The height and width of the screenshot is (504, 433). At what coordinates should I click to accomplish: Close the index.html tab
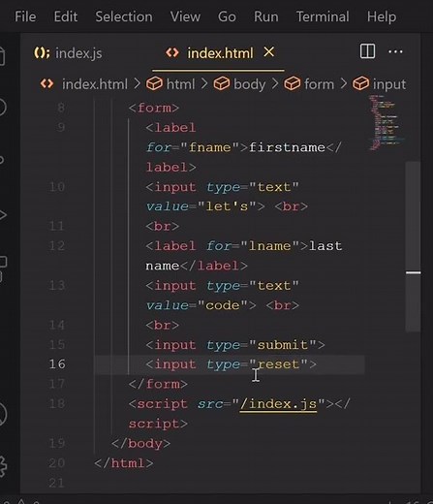pyautogui.click(x=269, y=52)
